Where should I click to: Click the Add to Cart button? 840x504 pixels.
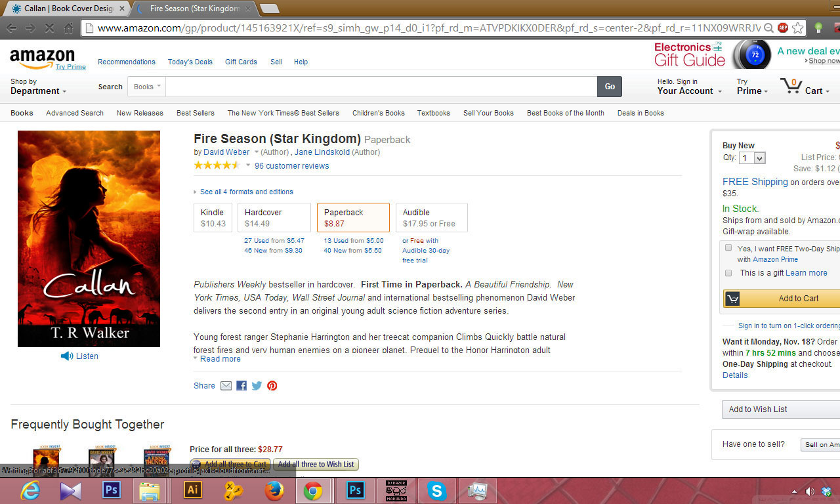point(782,299)
